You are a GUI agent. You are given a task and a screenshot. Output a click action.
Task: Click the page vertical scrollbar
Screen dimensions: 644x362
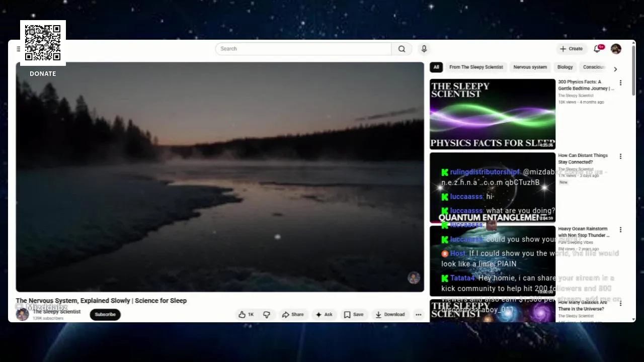click(633, 70)
